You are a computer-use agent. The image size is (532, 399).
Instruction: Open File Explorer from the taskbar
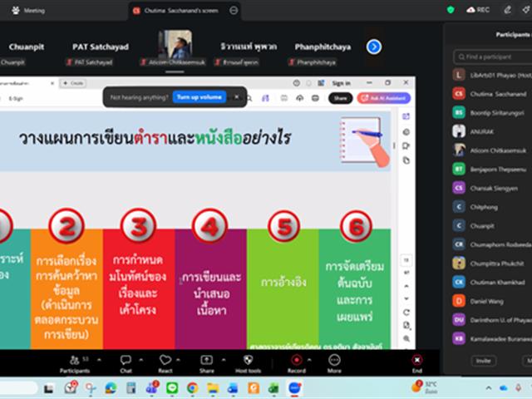(x=213, y=388)
